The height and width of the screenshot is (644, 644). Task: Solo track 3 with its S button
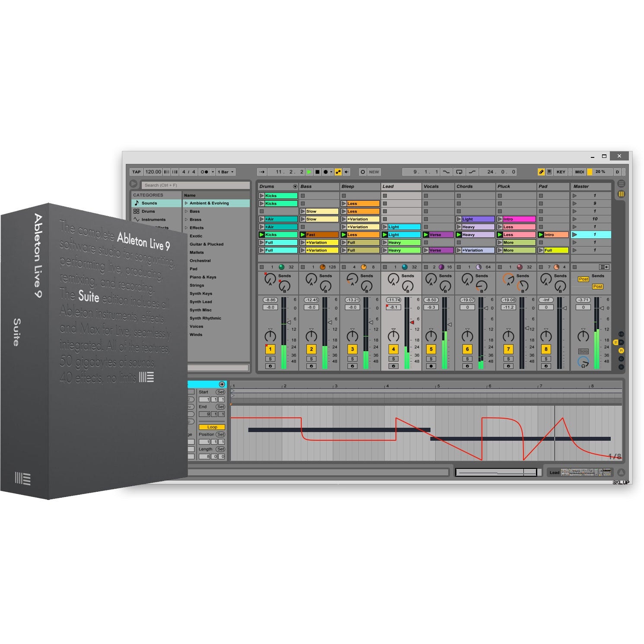(x=352, y=359)
